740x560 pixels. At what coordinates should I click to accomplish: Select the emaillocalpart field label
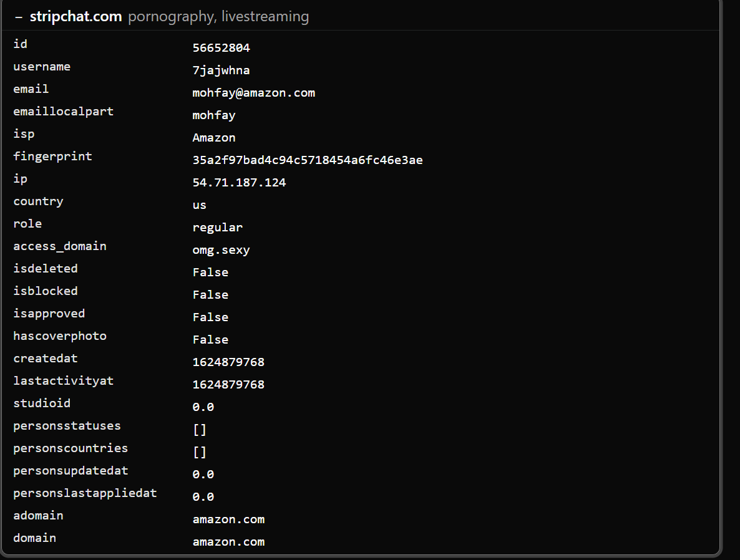[63, 112]
